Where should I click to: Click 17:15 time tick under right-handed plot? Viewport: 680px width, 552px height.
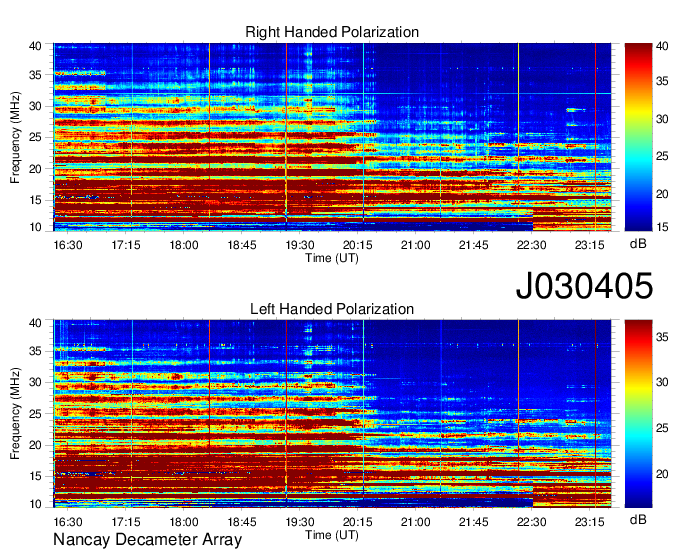pyautogui.click(x=126, y=245)
